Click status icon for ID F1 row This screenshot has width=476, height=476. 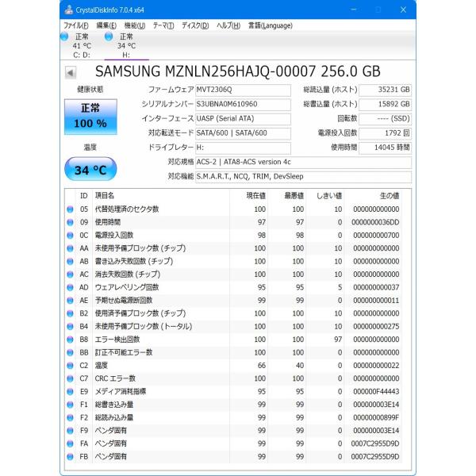[x=70, y=405]
